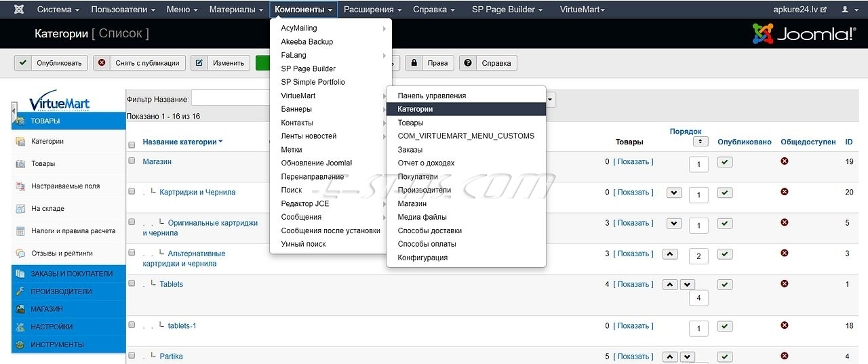This screenshot has height=364, width=868.
Task: Click the order number field for Магазин
Action: [x=698, y=164]
